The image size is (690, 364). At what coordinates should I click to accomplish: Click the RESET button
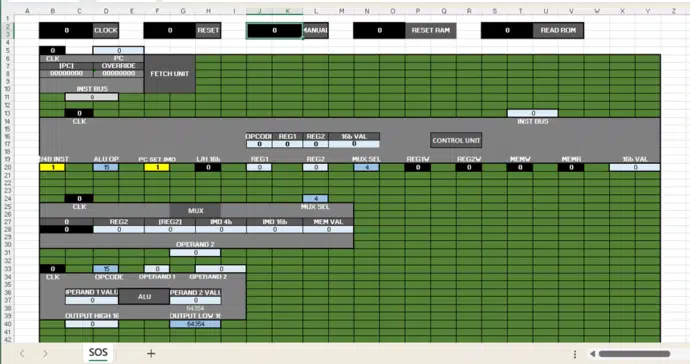pyautogui.click(x=208, y=30)
